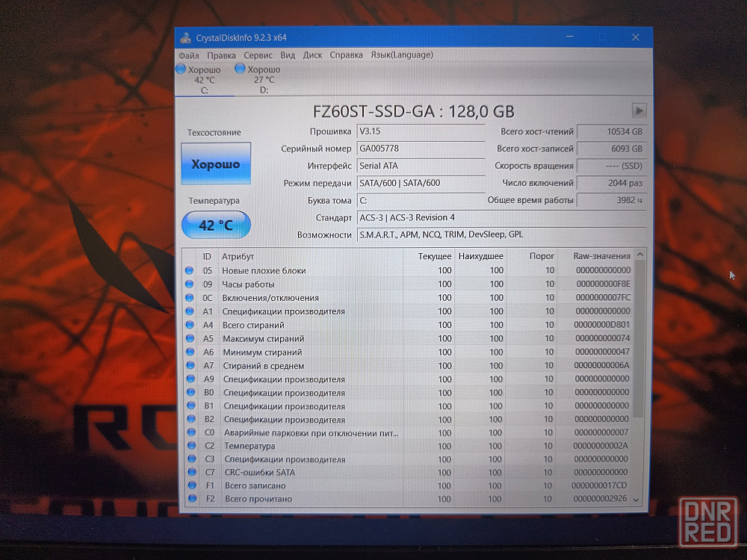Select the Включения/отключения row

click(409, 298)
